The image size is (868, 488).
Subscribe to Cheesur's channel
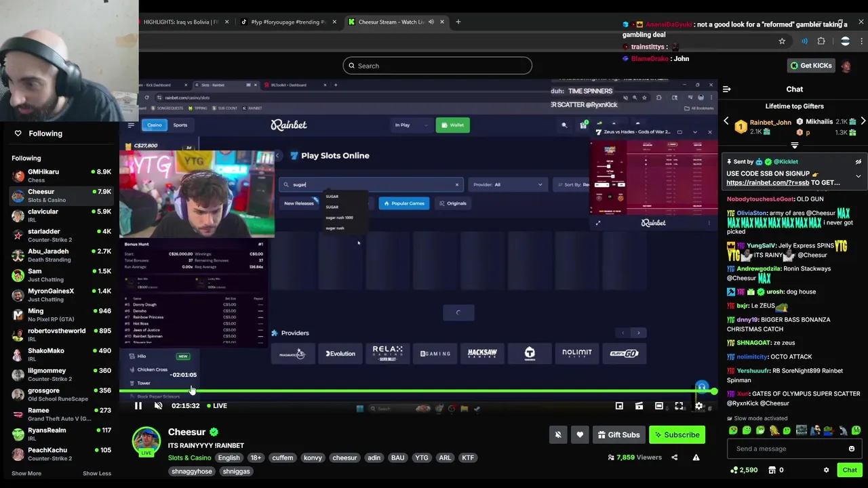pos(677,434)
